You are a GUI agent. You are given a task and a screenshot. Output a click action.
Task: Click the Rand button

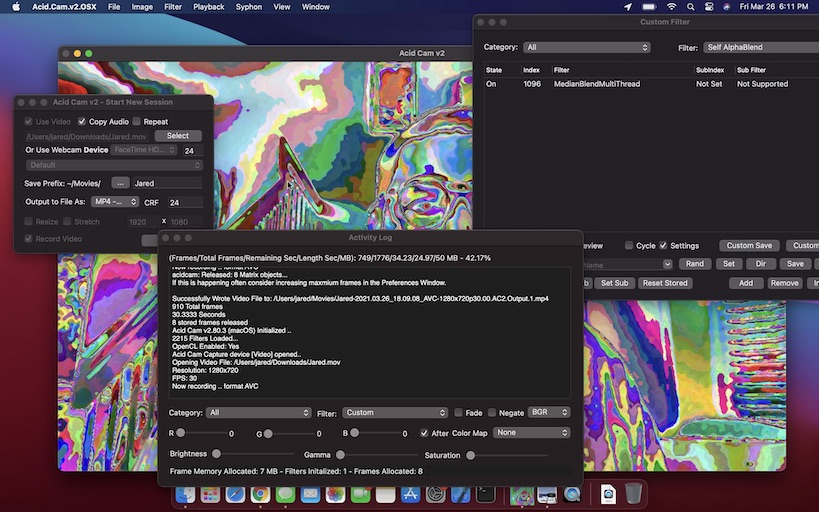(695, 264)
